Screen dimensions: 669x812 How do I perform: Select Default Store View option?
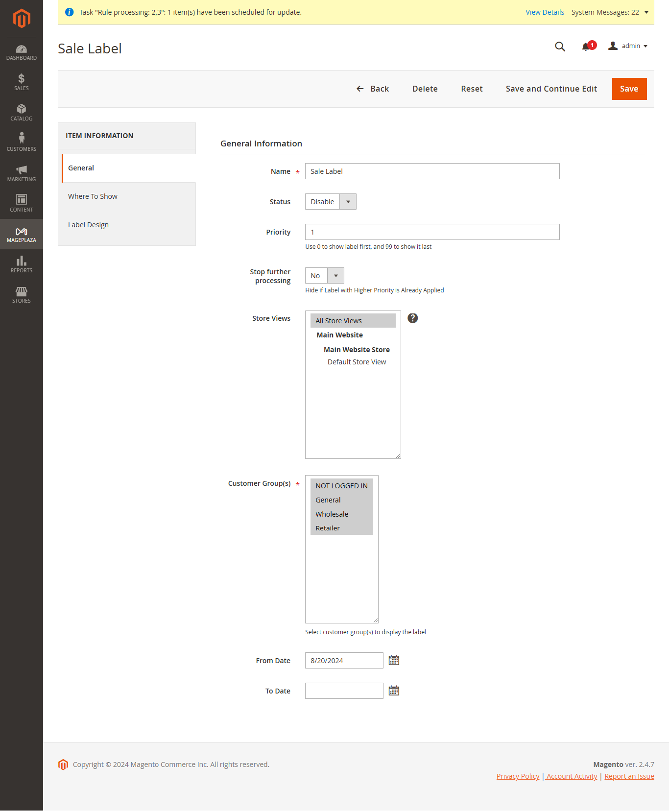pyautogui.click(x=357, y=362)
